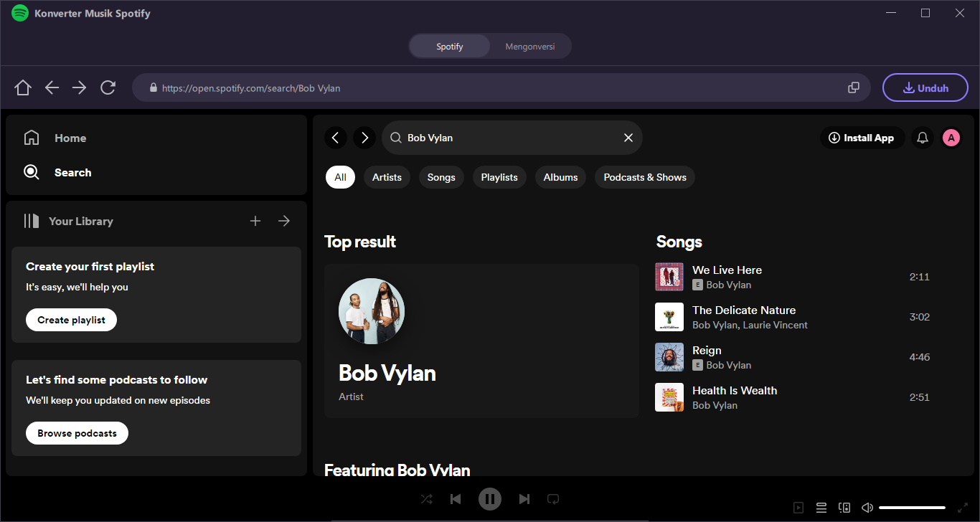Select the All filter chip
This screenshot has width=980, height=522.
(x=340, y=177)
